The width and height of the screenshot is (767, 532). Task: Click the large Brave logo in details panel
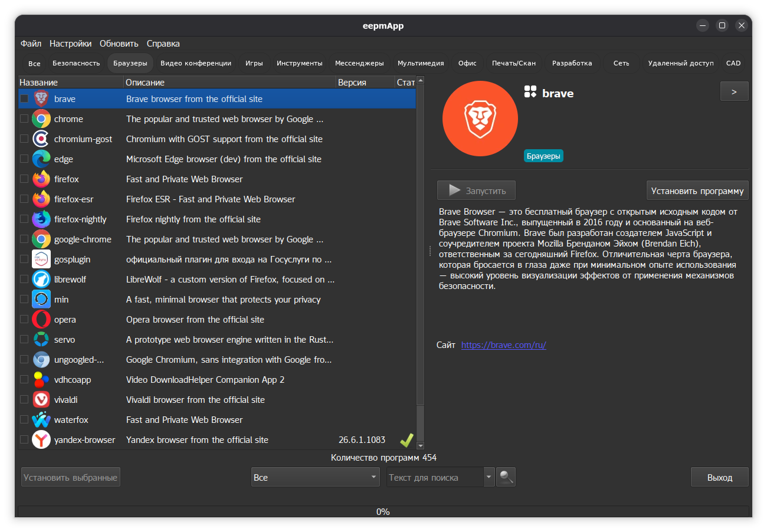click(480, 119)
